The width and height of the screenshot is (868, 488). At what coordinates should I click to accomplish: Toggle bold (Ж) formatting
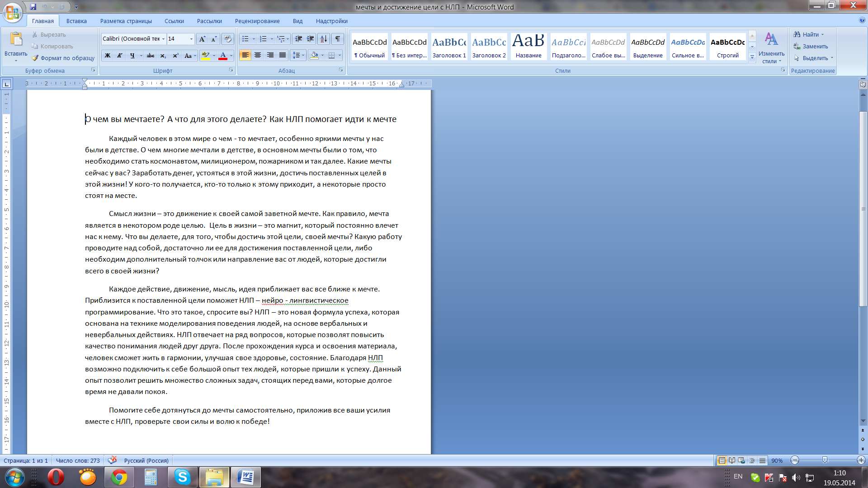pyautogui.click(x=108, y=56)
